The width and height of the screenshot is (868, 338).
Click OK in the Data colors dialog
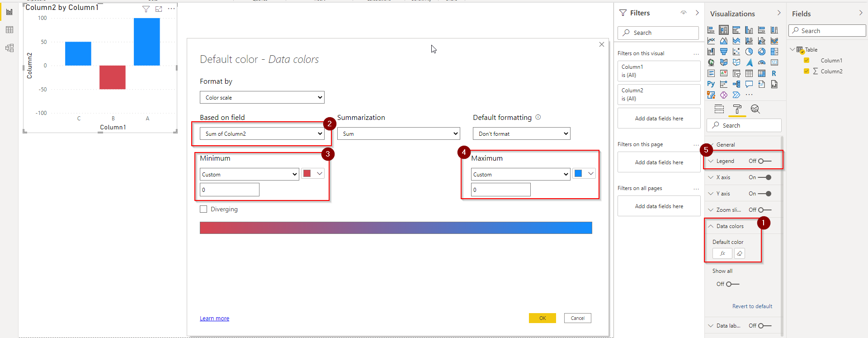click(542, 318)
